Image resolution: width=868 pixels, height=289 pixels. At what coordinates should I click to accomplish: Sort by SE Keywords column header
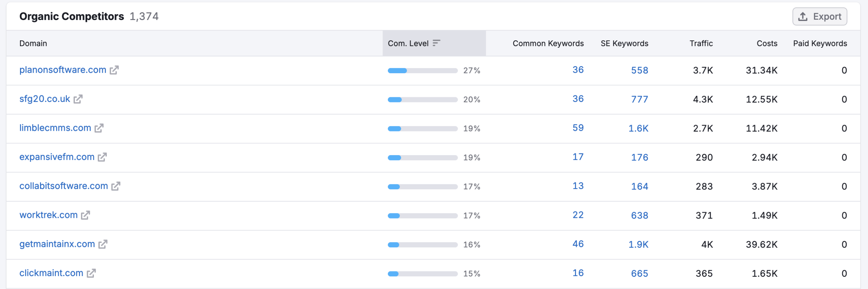pos(624,43)
